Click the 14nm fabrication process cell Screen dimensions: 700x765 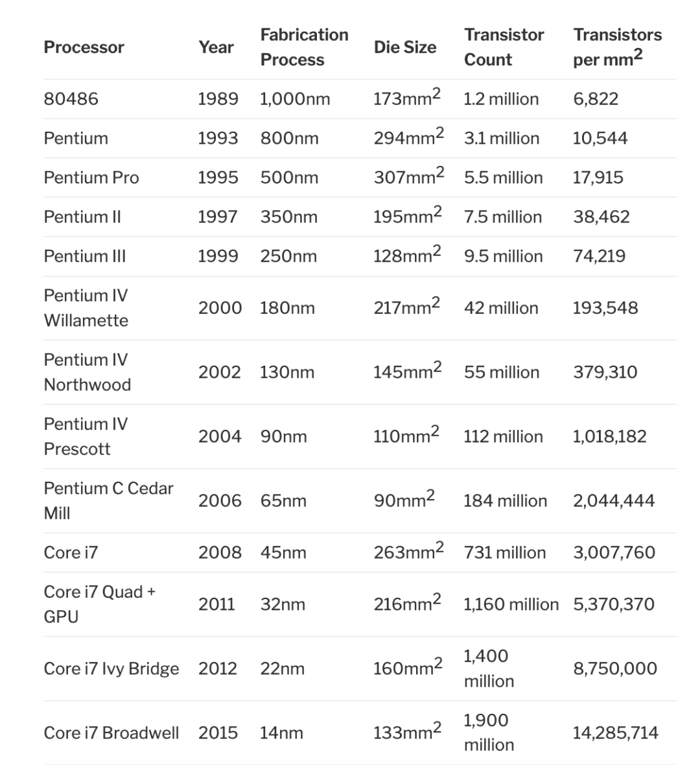point(281,733)
